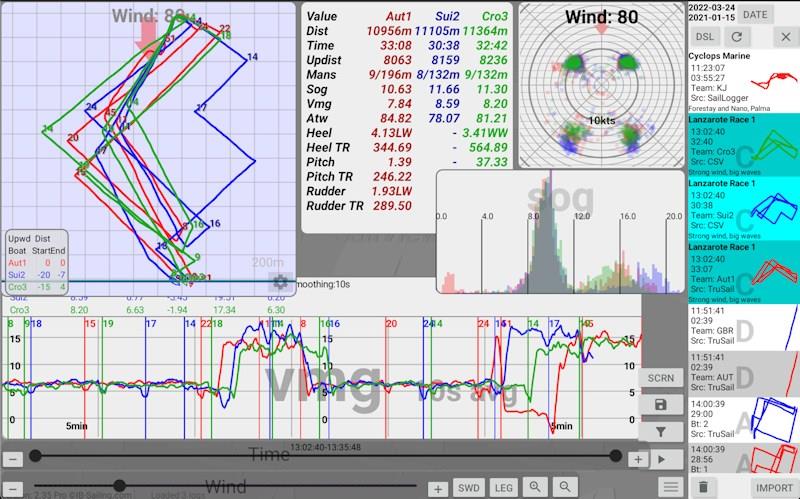Click the trash delete icon
The height and width of the screenshot is (499, 800).
703,487
